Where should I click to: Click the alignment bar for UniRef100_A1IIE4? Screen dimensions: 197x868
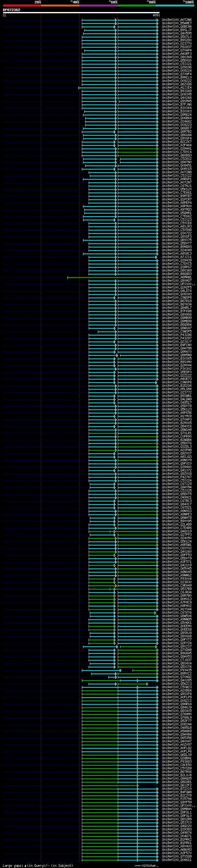pyautogui.click(x=118, y=88)
